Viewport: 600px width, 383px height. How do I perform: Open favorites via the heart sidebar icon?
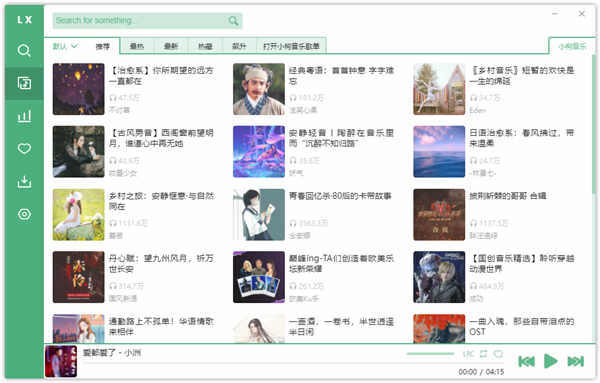[x=24, y=148]
